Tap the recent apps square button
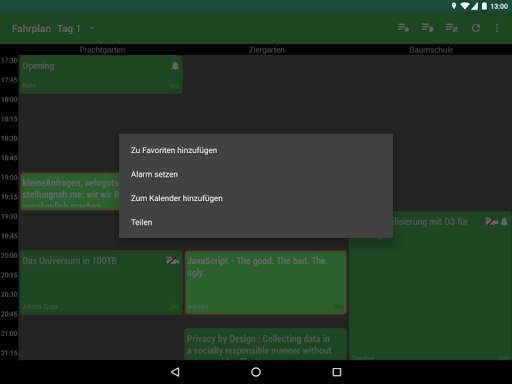Viewport: 512px width, 384px height. coord(337,372)
